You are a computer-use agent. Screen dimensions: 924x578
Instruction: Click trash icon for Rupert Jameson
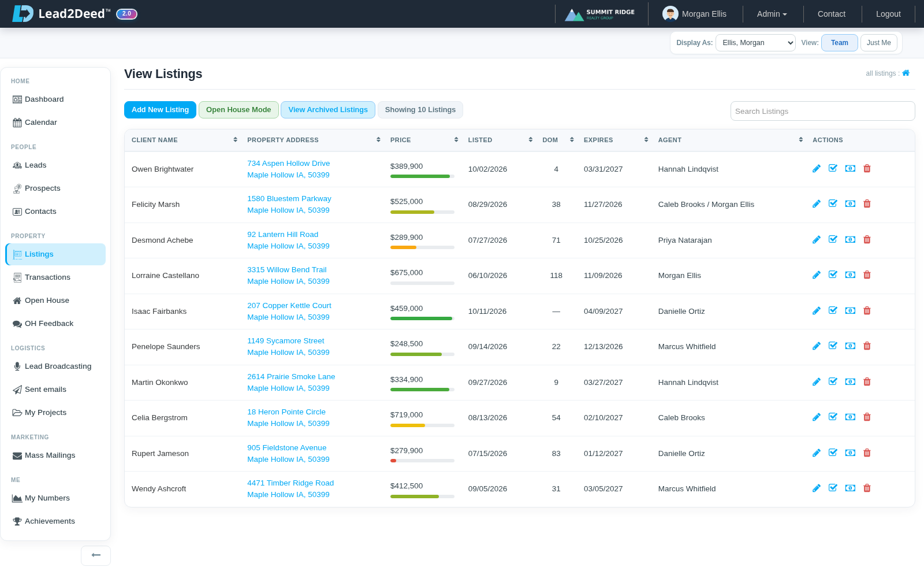pyautogui.click(x=867, y=453)
